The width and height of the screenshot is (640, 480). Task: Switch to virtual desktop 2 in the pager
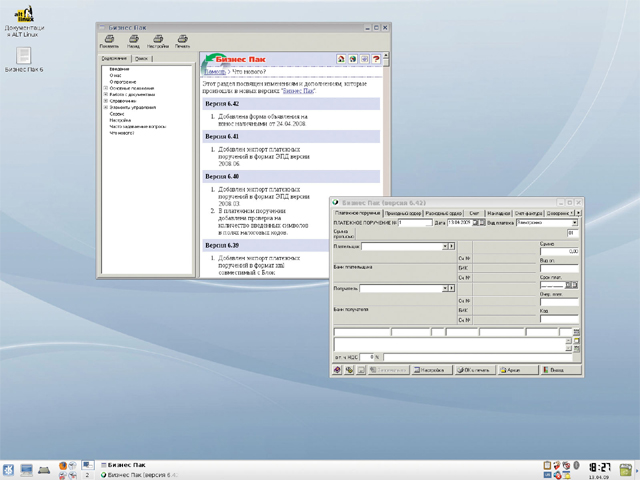click(87, 475)
